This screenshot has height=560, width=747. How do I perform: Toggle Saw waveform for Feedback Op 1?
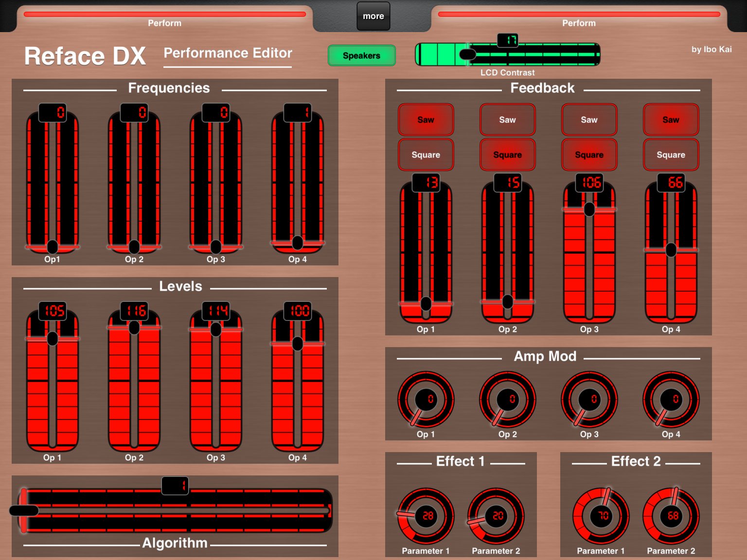tap(426, 120)
